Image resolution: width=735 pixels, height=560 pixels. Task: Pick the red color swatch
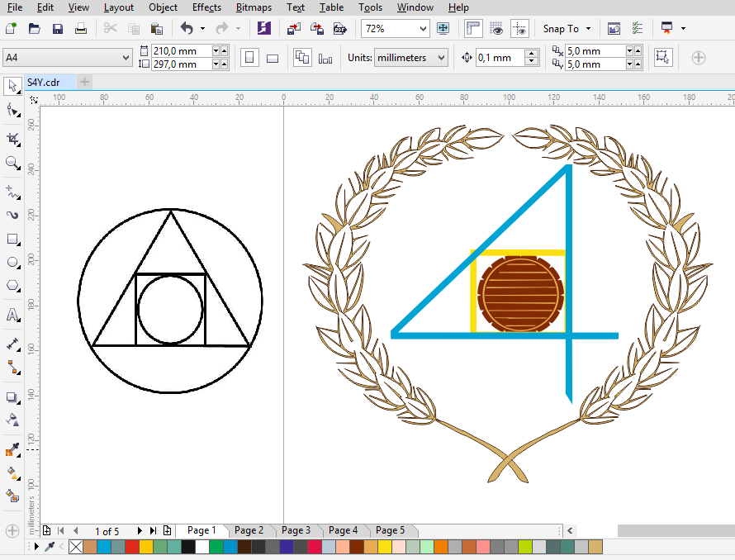(x=132, y=547)
